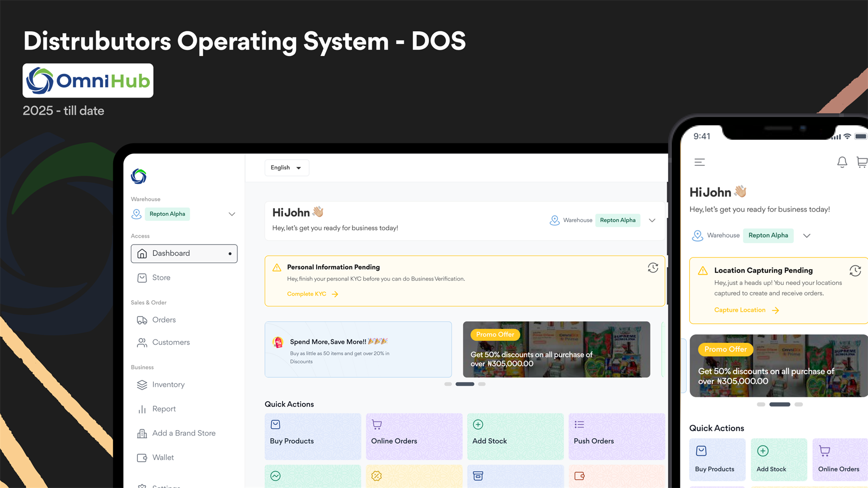This screenshot has height=488, width=868.
Task: Select the last phone carousel dot
Action: [799, 405]
